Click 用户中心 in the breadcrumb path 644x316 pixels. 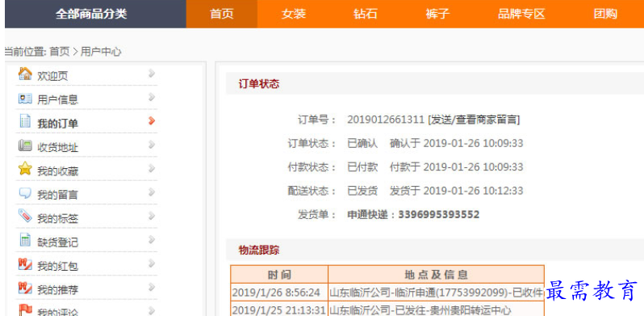101,52
